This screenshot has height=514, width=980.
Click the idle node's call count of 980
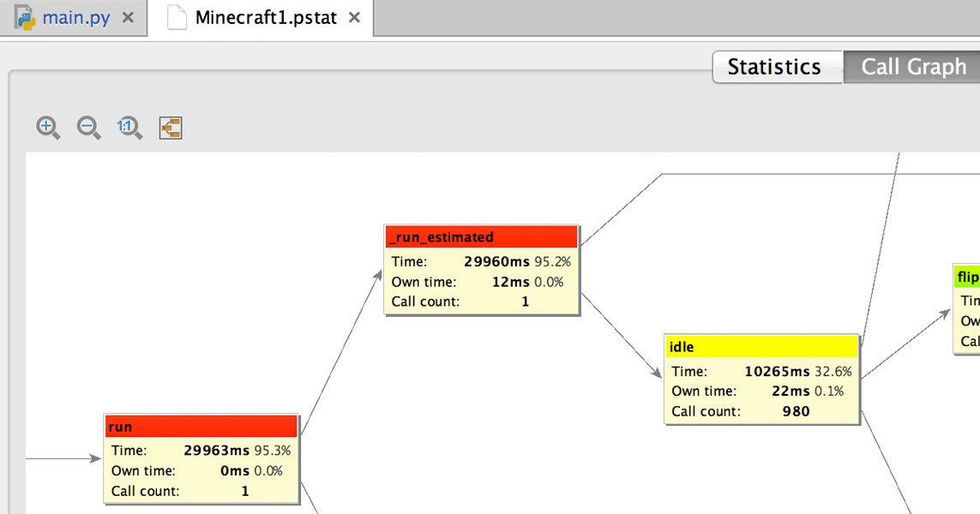796,411
